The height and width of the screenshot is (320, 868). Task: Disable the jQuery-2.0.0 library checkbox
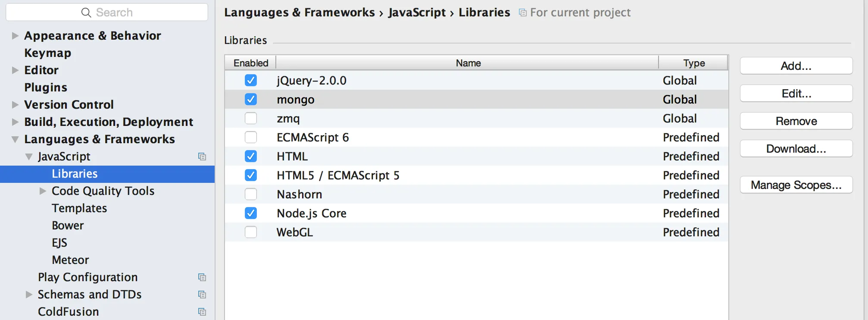coord(250,80)
